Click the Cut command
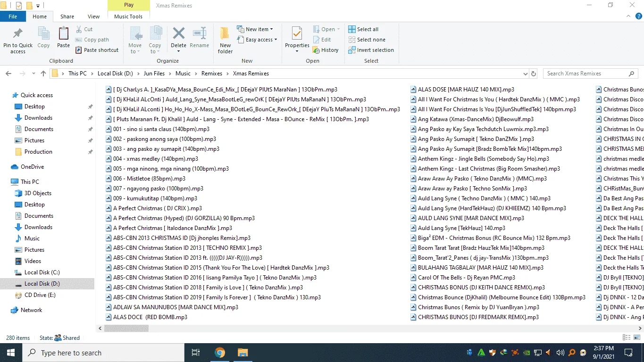 pyautogui.click(x=84, y=29)
